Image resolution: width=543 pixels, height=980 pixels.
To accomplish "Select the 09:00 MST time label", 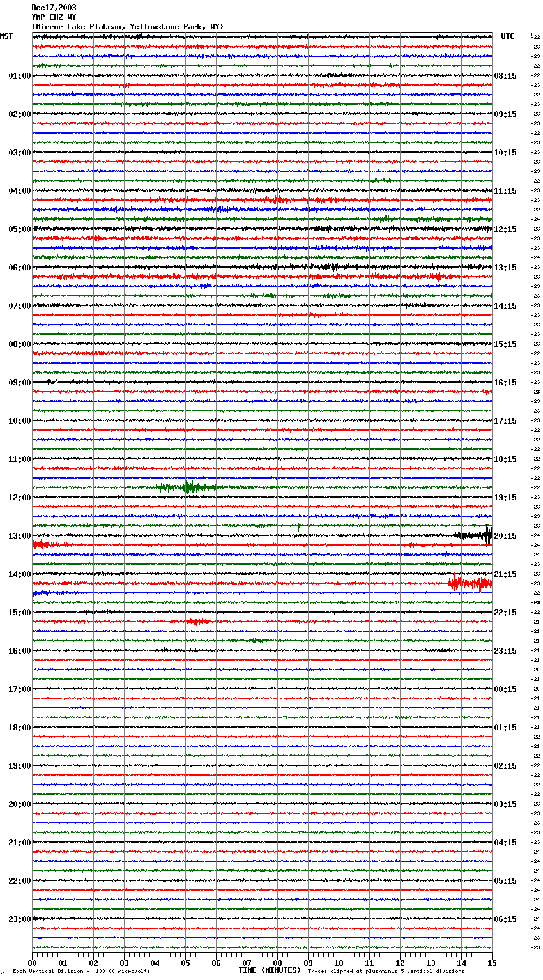I will click(x=19, y=383).
